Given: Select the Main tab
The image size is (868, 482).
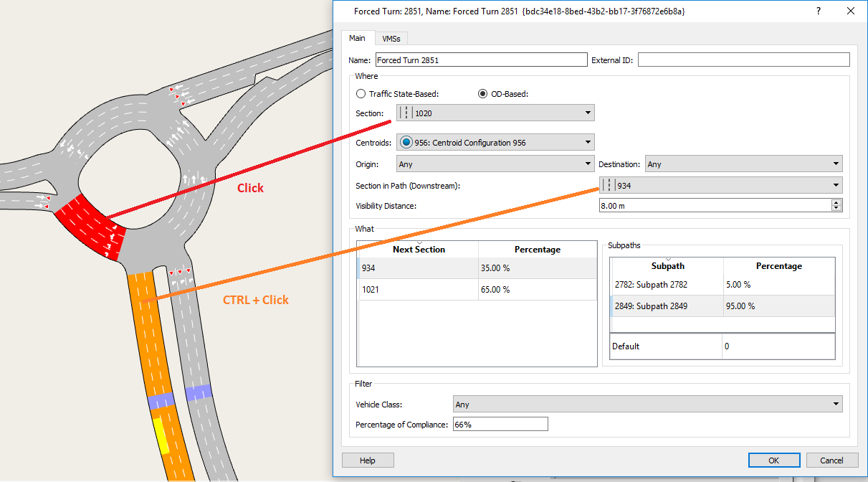Looking at the screenshot, I should (x=357, y=38).
